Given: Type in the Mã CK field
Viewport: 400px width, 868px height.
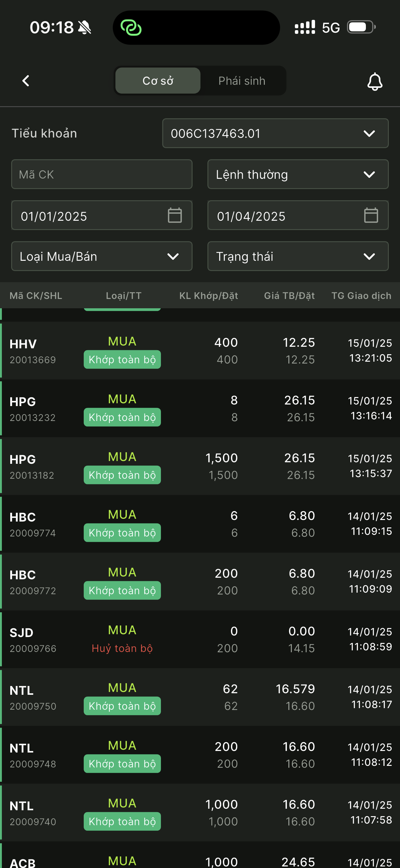Looking at the screenshot, I should (x=102, y=174).
